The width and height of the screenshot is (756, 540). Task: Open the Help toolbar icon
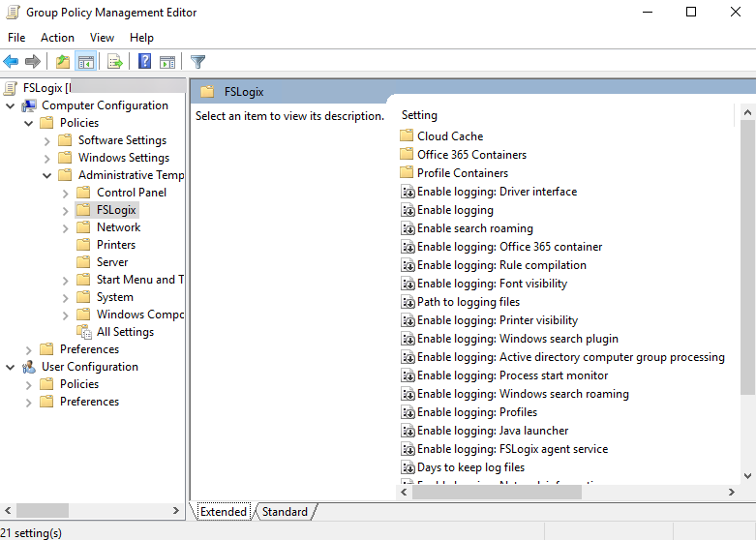144,61
